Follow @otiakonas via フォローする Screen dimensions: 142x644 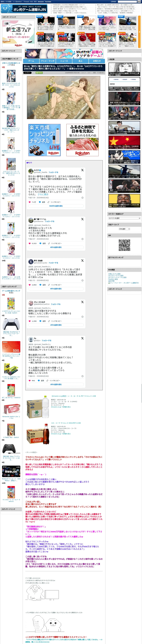[50, 221]
